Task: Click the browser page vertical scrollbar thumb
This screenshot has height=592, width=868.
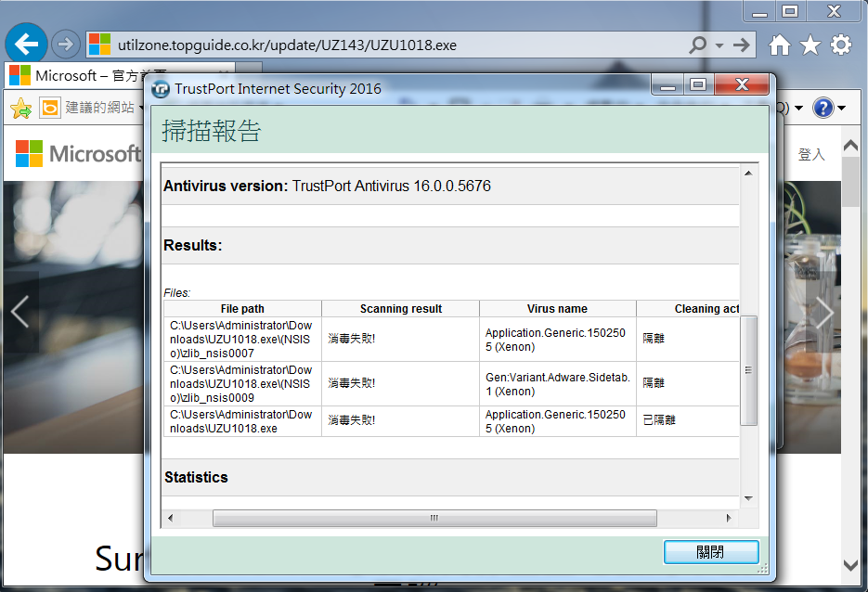Action: click(850, 181)
